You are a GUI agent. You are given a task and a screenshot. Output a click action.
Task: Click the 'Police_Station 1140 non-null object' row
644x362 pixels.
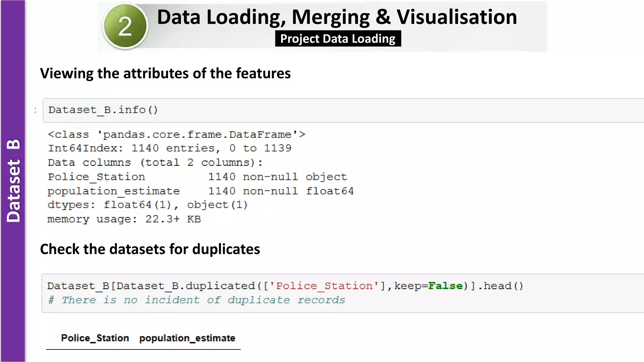tap(197, 177)
